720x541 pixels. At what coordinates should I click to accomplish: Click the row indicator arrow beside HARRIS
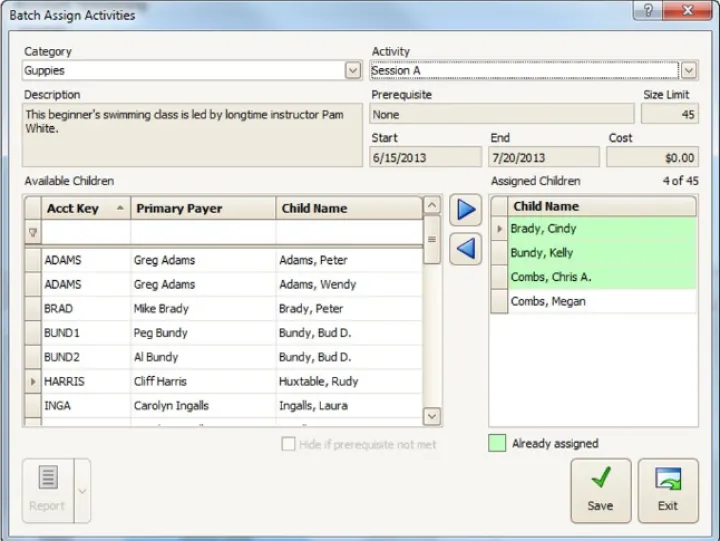[33, 382]
